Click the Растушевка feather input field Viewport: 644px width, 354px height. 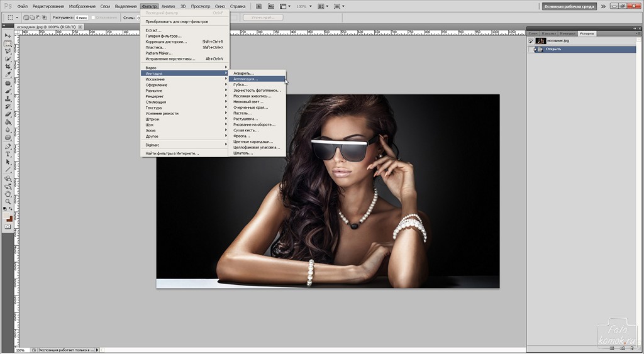tap(82, 18)
